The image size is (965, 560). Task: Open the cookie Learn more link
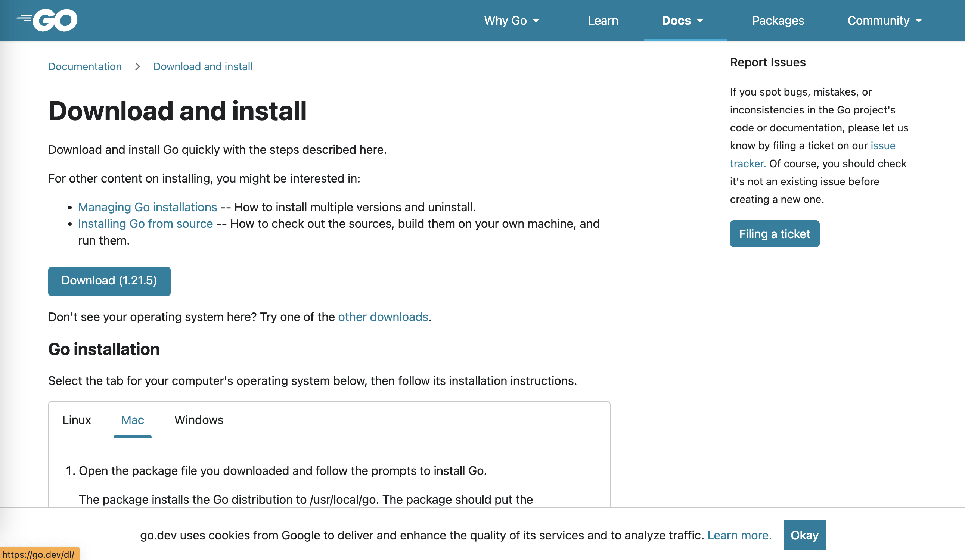739,535
